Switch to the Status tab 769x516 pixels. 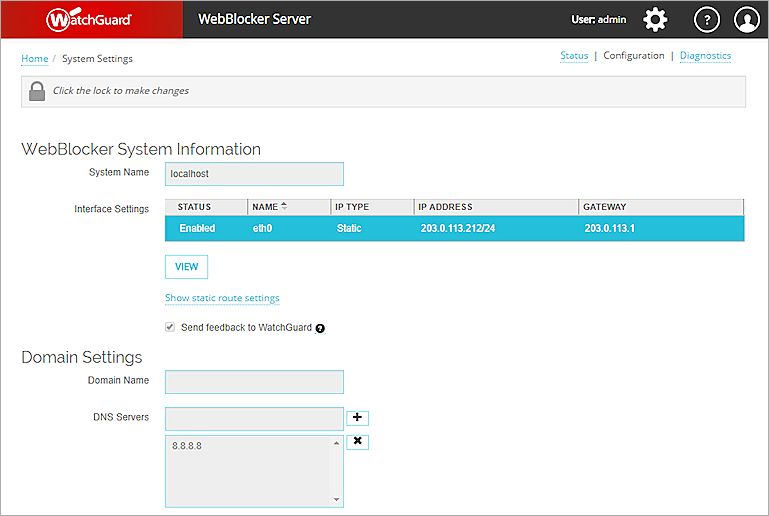click(x=574, y=56)
